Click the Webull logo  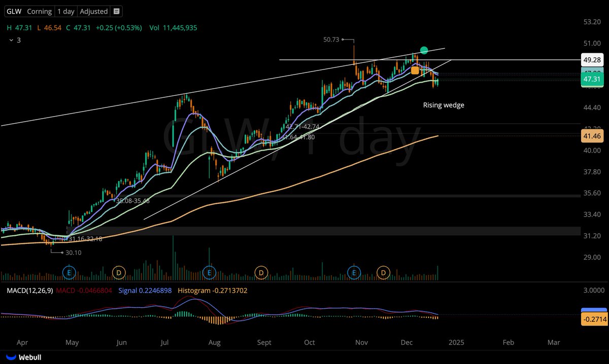point(23,357)
